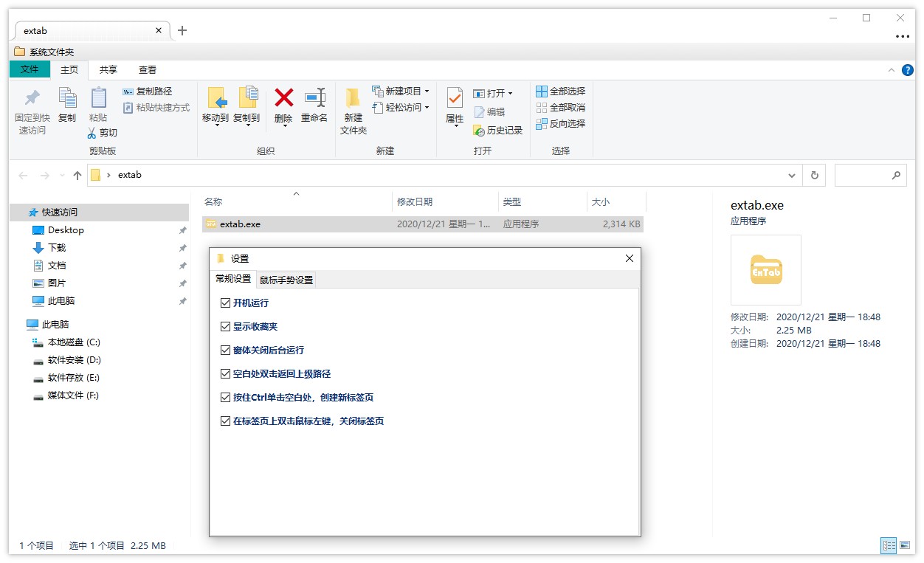Click 反向选择 in ribbon
Viewport: 924px width, 563px height.
click(560, 124)
